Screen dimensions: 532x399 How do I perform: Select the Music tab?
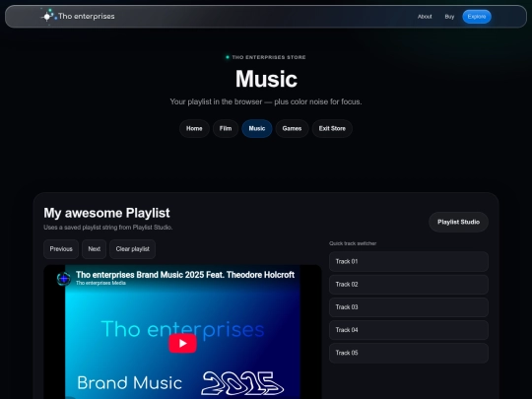257,129
